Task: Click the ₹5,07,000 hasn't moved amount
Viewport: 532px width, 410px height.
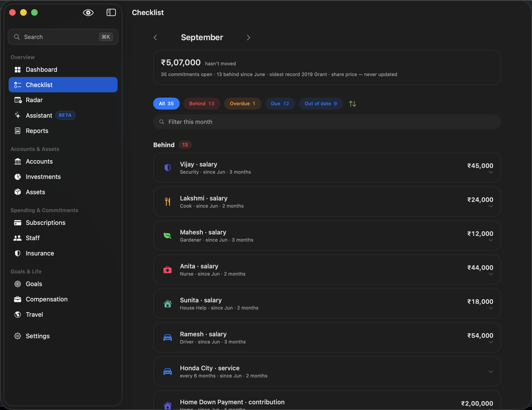Action: coord(181,63)
